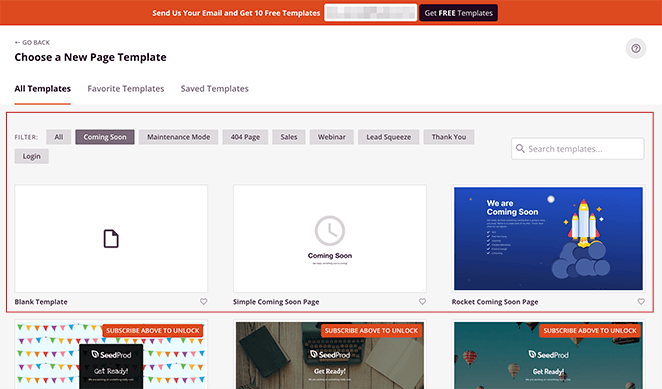Click Get FREE Templates button
662x389 pixels.
pos(459,13)
